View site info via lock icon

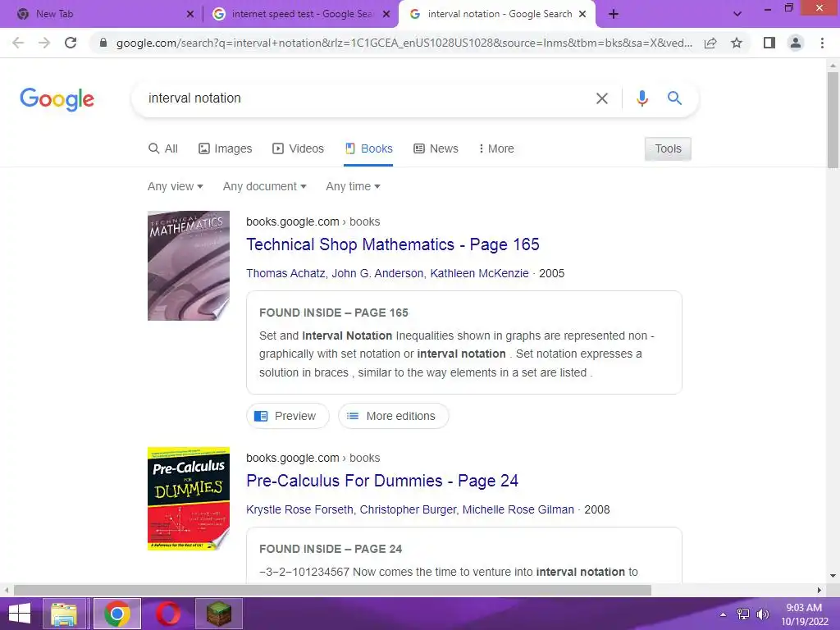103,43
